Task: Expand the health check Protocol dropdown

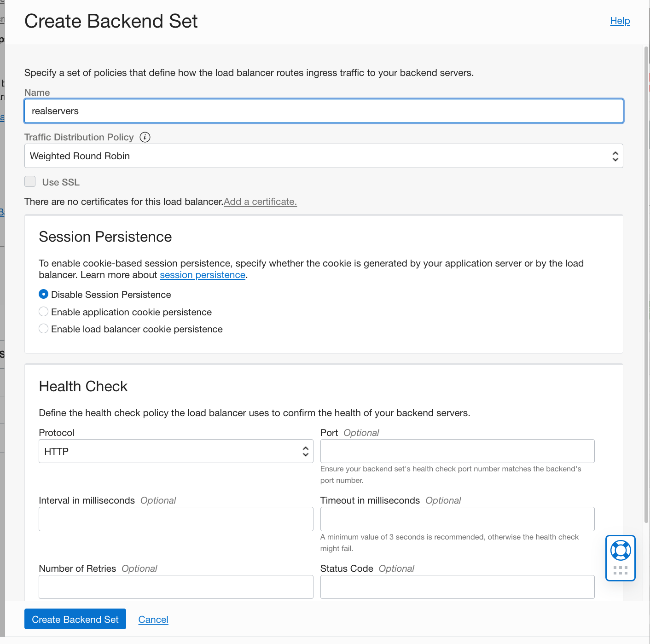Action: (x=176, y=452)
